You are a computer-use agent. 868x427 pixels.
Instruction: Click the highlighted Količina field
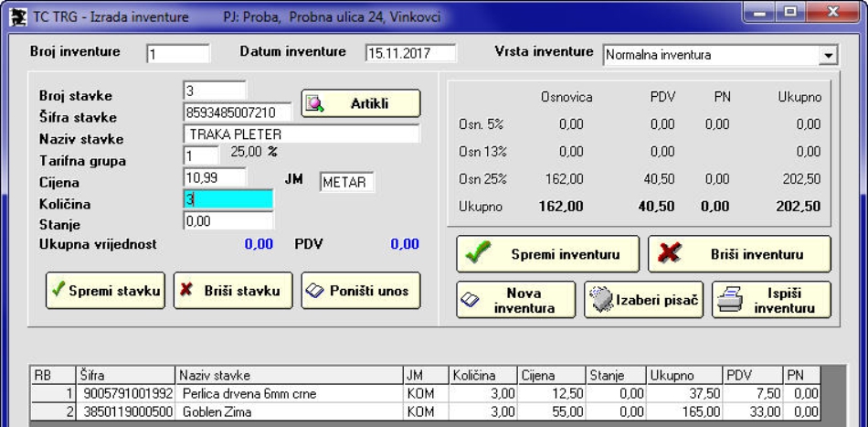coord(228,199)
